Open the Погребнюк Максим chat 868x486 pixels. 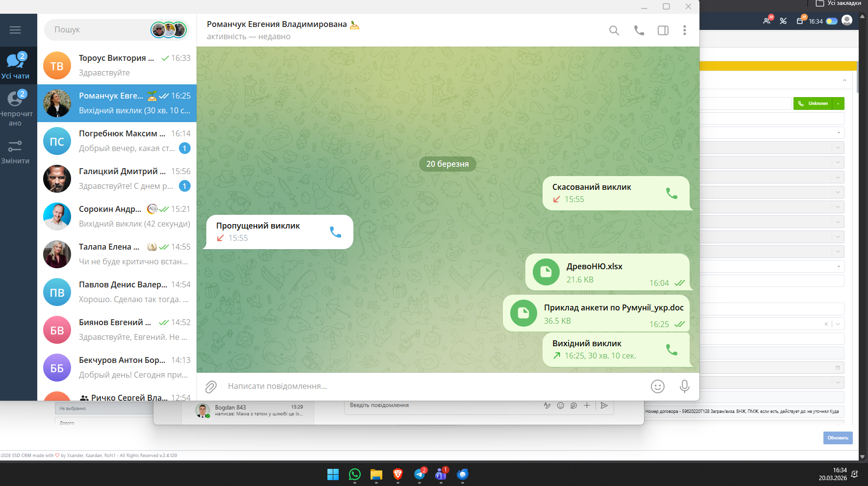click(117, 141)
